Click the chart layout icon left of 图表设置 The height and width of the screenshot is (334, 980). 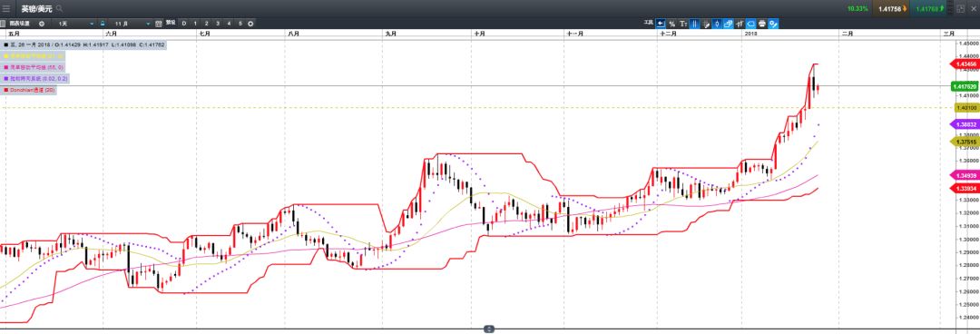coord(3,23)
